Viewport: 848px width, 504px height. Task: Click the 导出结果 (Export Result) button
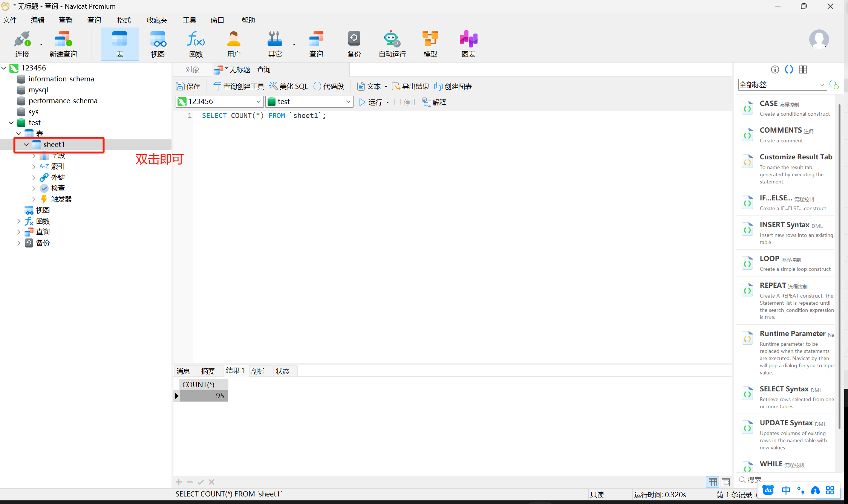coord(411,87)
